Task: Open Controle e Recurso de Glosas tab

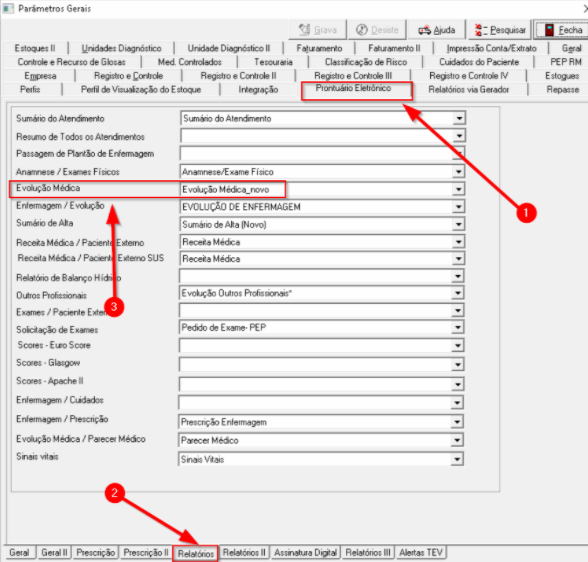Action: (72, 62)
